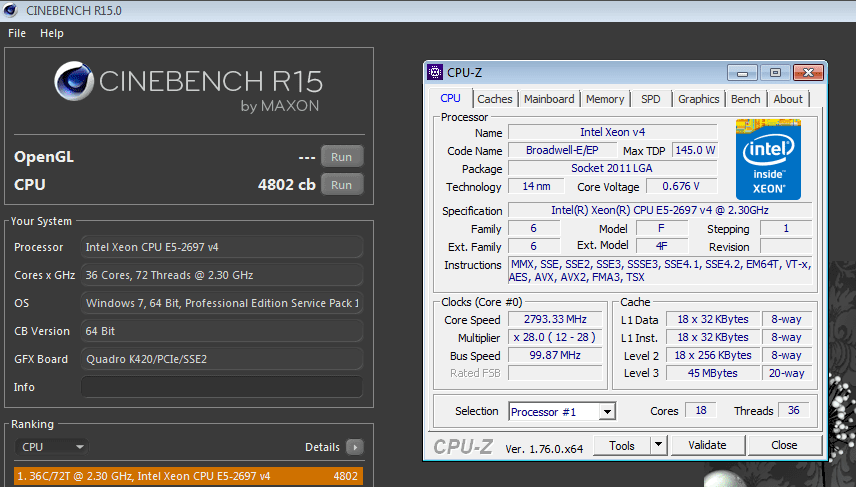The height and width of the screenshot is (487, 856).
Task: Click the Max TDP 145.0 W value
Action: [x=695, y=150]
